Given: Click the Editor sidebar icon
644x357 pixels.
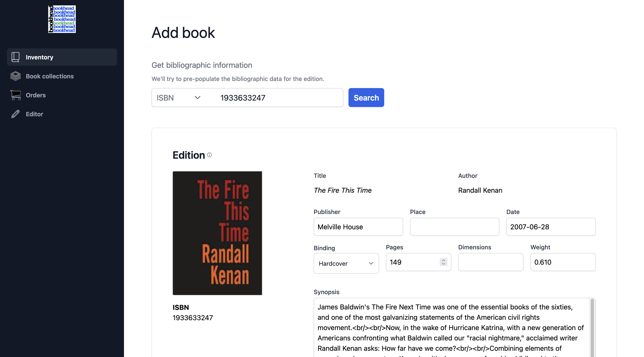Looking at the screenshot, I should (15, 114).
